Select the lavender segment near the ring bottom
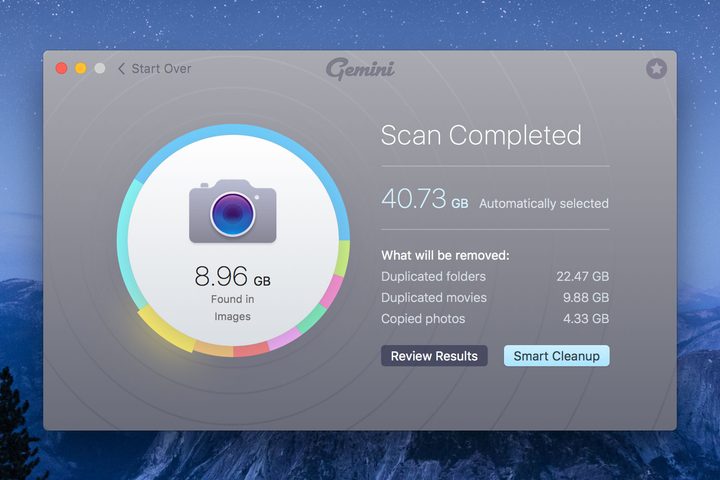Screen dimensions: 720x480 pyautogui.click(x=284, y=340)
